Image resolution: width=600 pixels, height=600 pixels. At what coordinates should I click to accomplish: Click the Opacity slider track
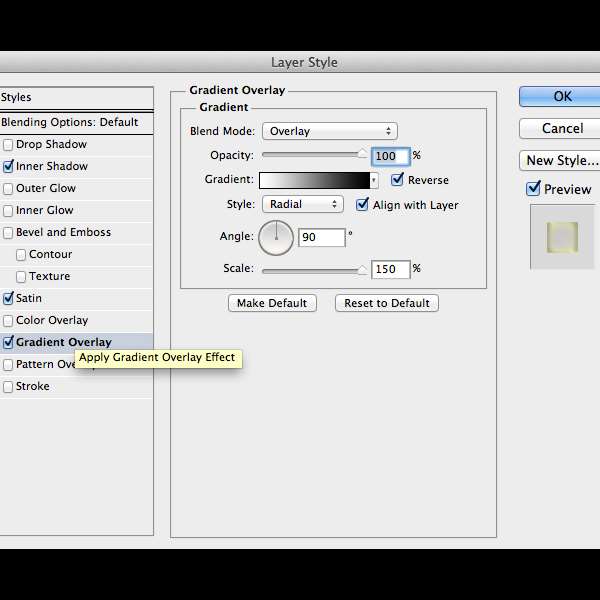click(x=312, y=155)
